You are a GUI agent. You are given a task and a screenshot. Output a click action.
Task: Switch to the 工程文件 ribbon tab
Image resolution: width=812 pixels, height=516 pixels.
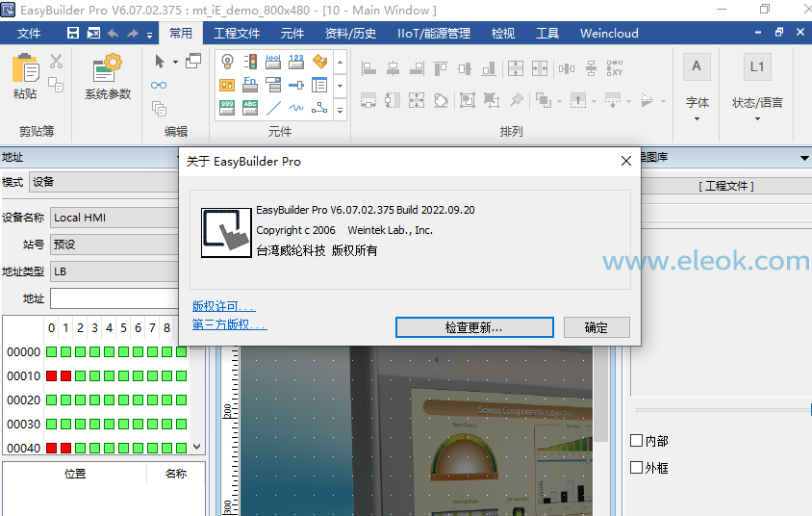click(237, 33)
